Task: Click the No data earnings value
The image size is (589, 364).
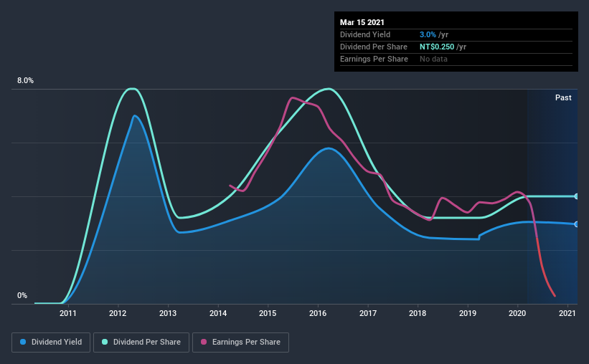Action: coord(433,59)
